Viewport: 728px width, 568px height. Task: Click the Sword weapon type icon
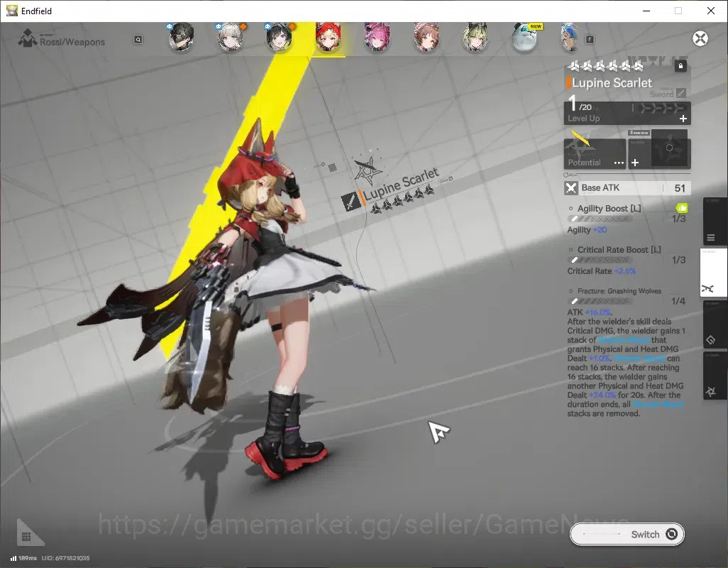[681, 93]
